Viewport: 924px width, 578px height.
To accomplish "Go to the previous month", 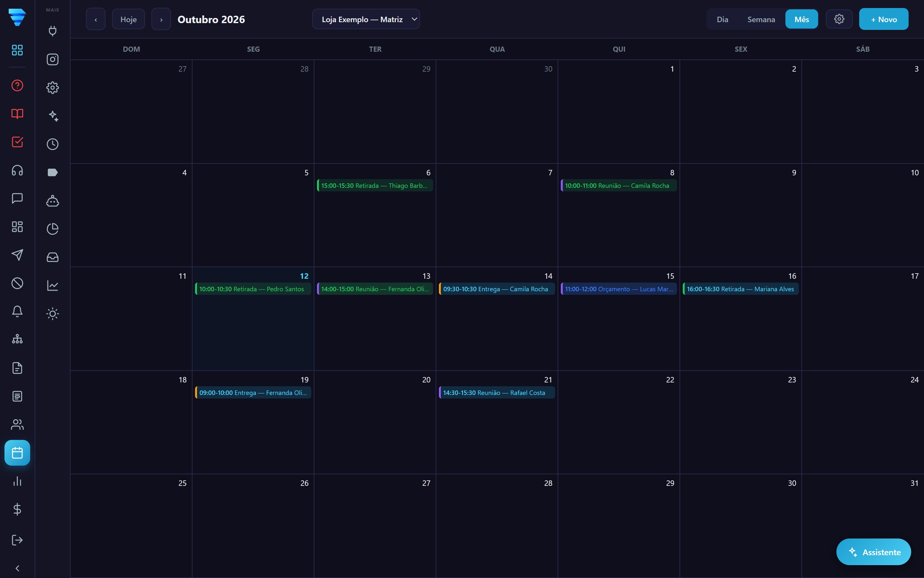I will 96,19.
